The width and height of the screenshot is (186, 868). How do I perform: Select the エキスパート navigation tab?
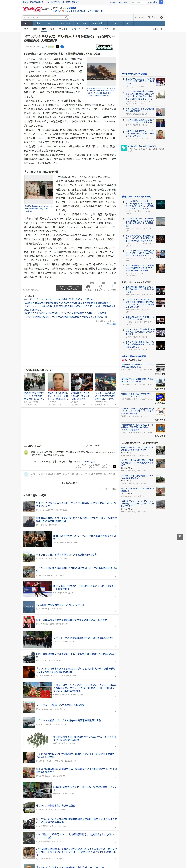pyautogui.click(x=64, y=24)
